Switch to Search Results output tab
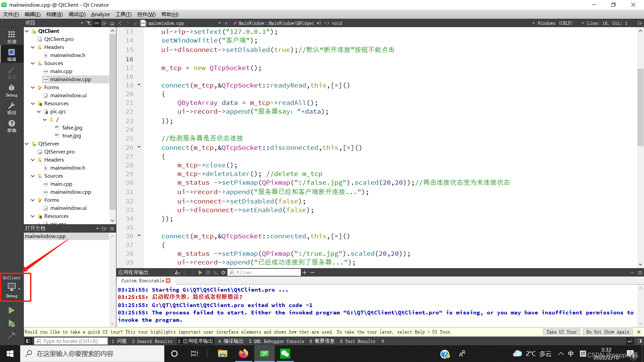 coord(152,341)
